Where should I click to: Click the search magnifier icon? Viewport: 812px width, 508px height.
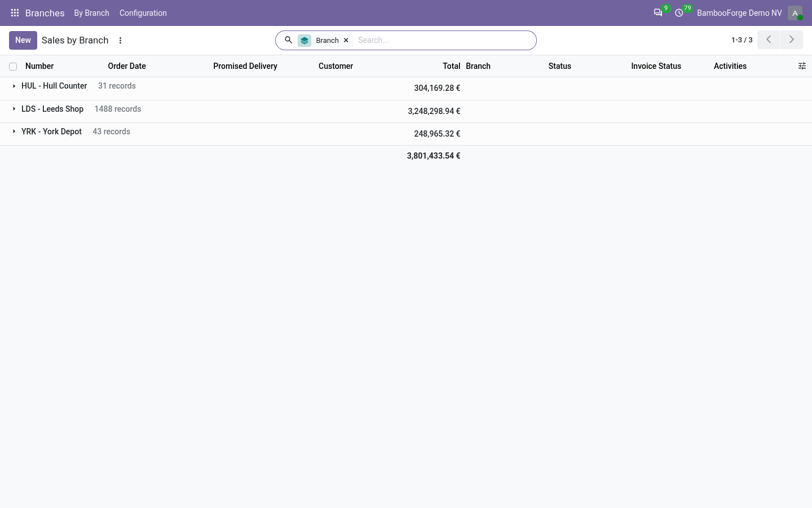[288, 40]
